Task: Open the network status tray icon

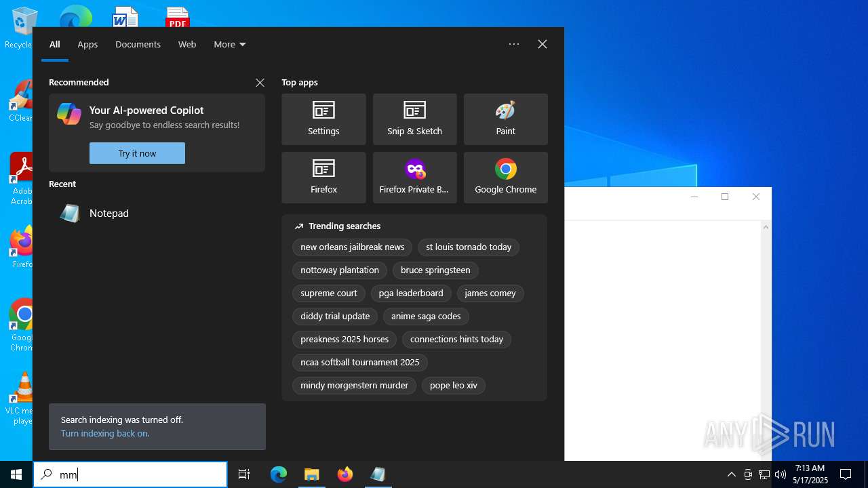Action: coord(764,474)
